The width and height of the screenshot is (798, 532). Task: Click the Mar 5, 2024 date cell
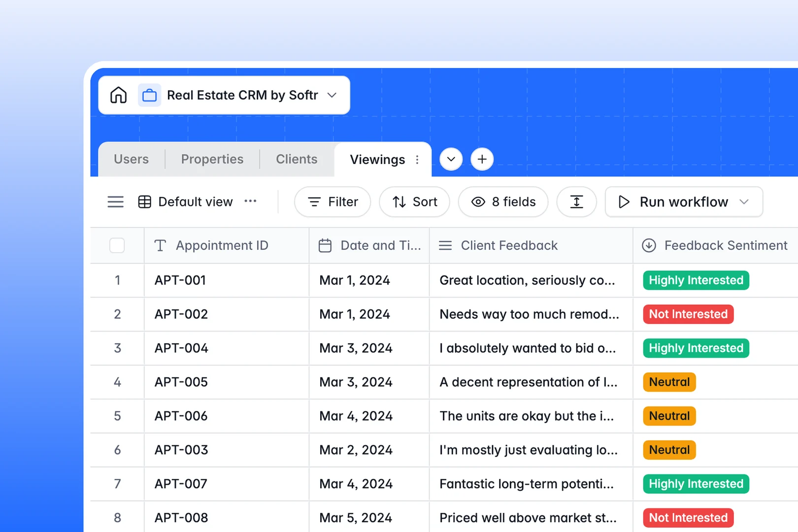[369, 518]
